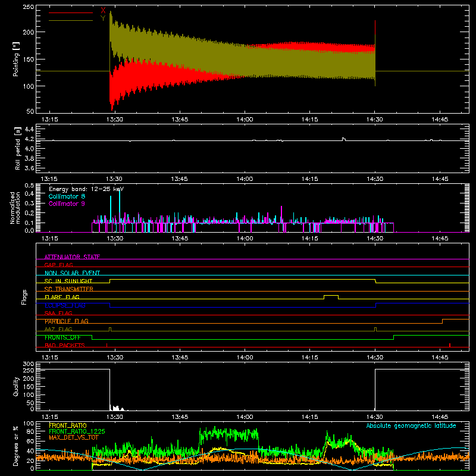Click the Quality axis title

point(16,386)
